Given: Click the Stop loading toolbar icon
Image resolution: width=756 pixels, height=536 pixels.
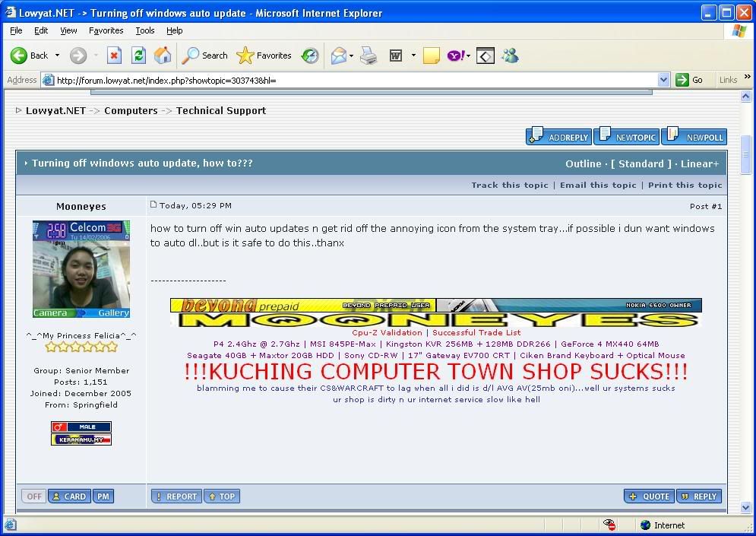Looking at the screenshot, I should click(x=114, y=56).
